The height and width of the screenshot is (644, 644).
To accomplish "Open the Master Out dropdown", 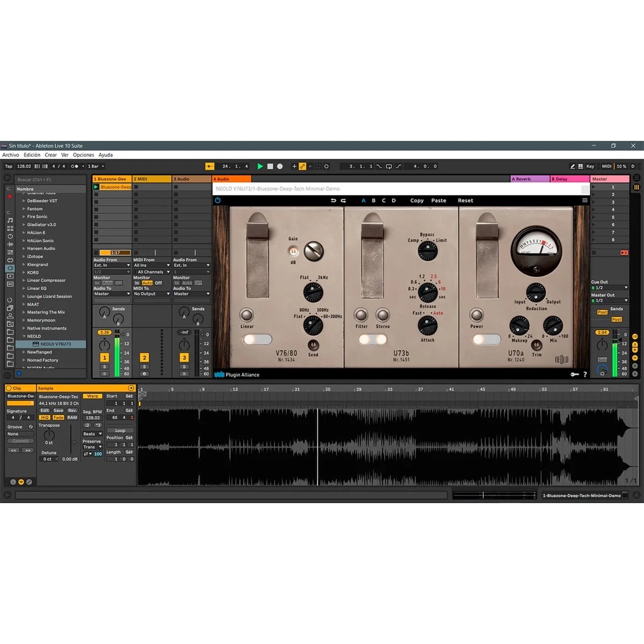I will click(609, 300).
